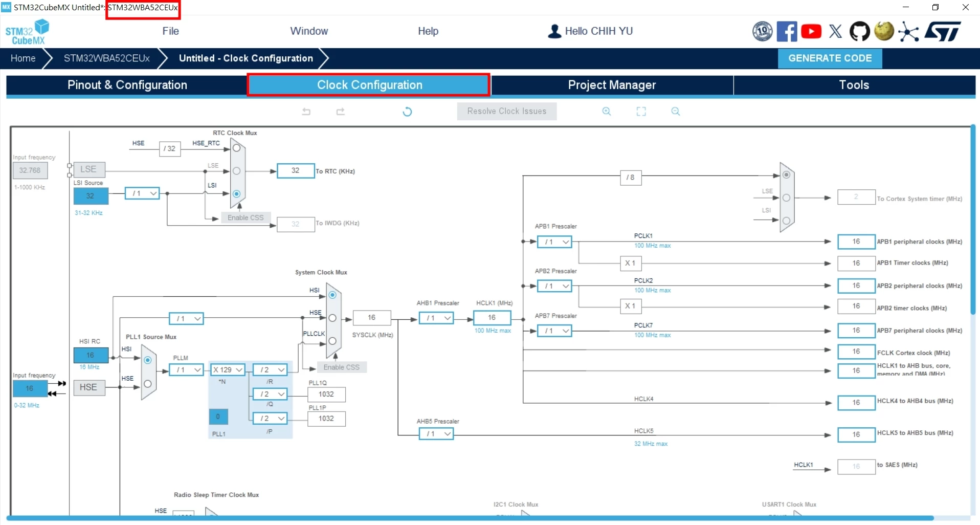Click the redo arrow in clock toolbar
980x525 pixels.
tap(341, 112)
